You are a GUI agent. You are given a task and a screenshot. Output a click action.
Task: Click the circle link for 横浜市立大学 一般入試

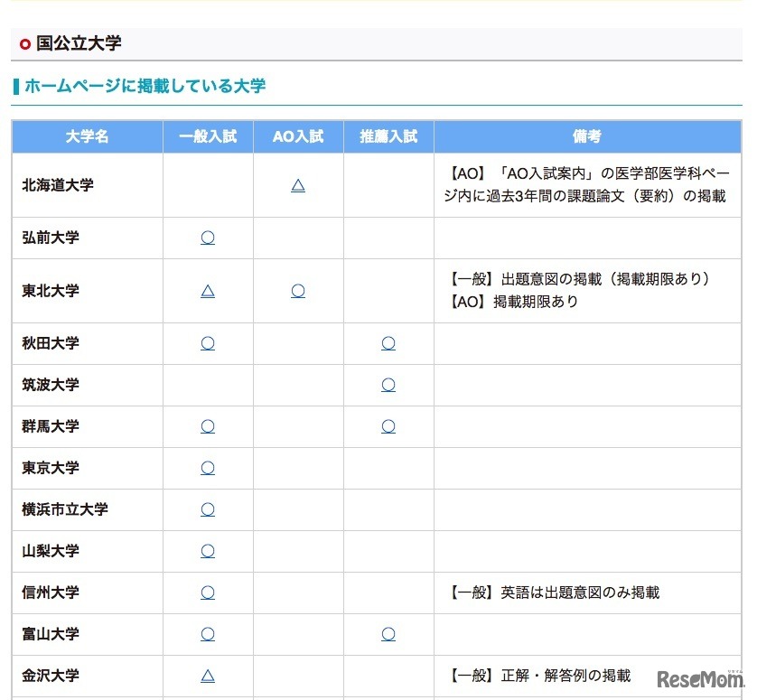pyautogui.click(x=208, y=509)
